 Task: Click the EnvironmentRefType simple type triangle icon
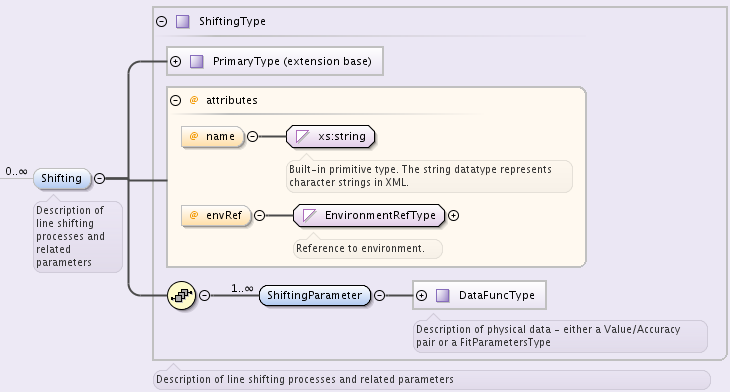click(309, 215)
